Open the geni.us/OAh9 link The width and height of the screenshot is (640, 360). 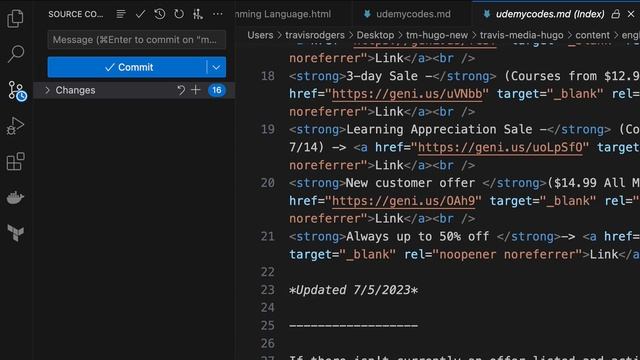(x=404, y=200)
